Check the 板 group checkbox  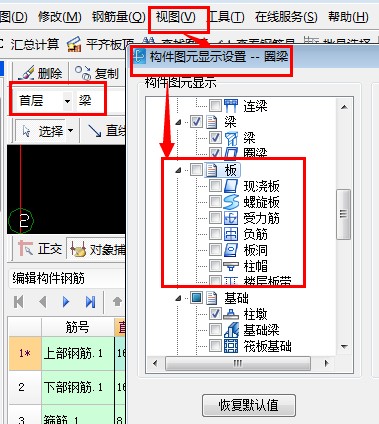(196, 170)
